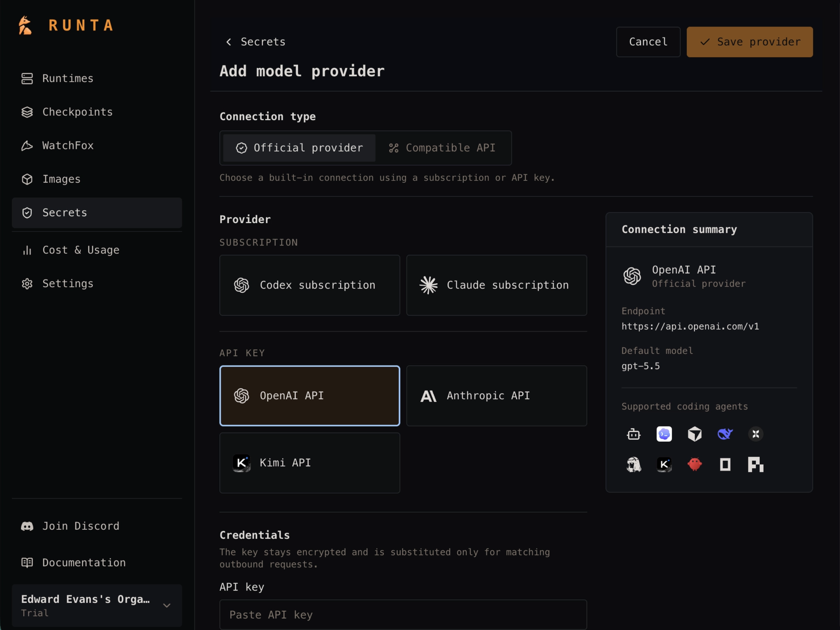The width and height of the screenshot is (840, 630).
Task: Click the pixelated white blocks agent icon
Action: 756,464
